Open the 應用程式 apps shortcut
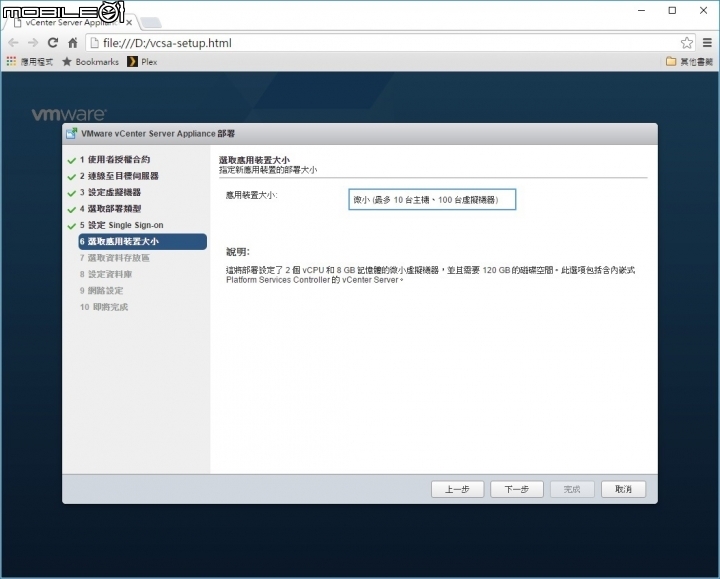 (x=30, y=62)
